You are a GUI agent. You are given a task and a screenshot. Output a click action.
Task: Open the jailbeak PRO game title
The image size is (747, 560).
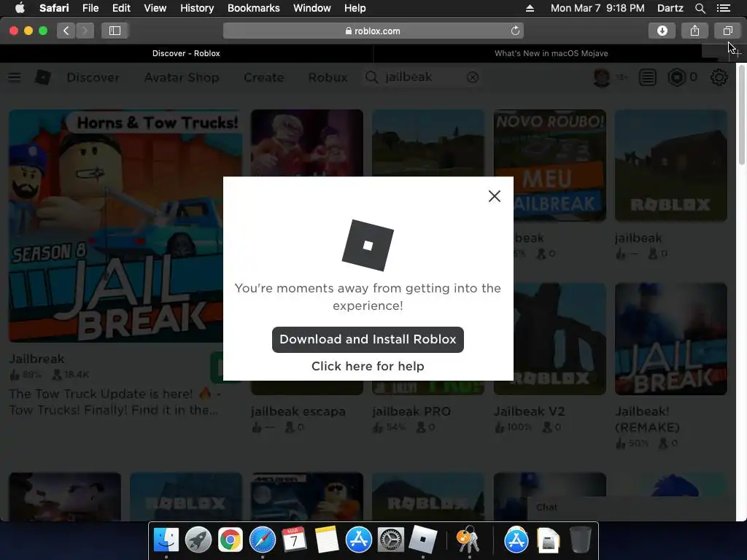[411, 411]
